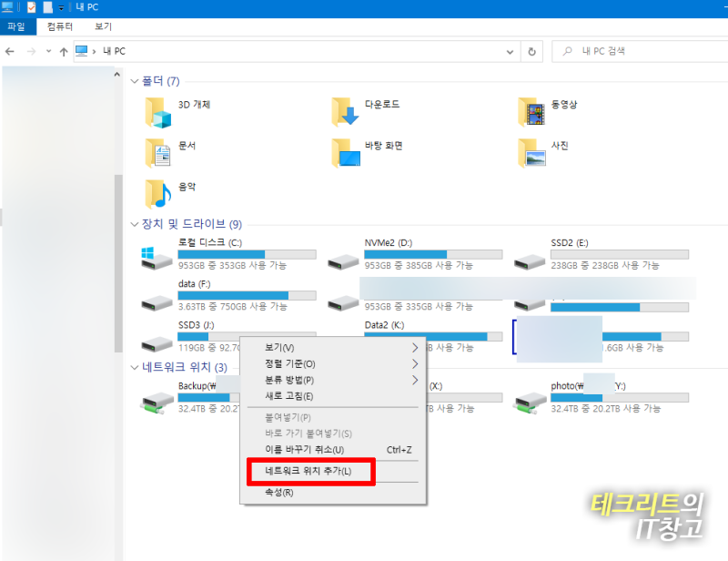Select the Backup network drive icon
This screenshot has height=561, width=728.
[157, 403]
